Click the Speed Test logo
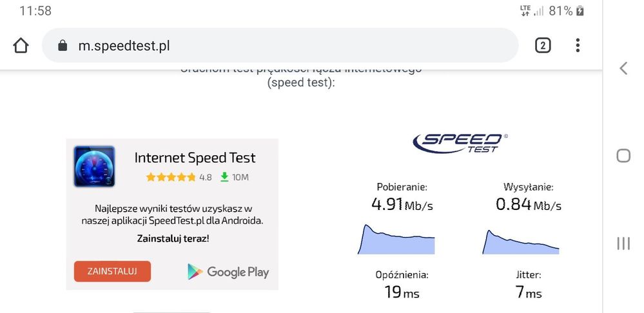 [x=460, y=143]
